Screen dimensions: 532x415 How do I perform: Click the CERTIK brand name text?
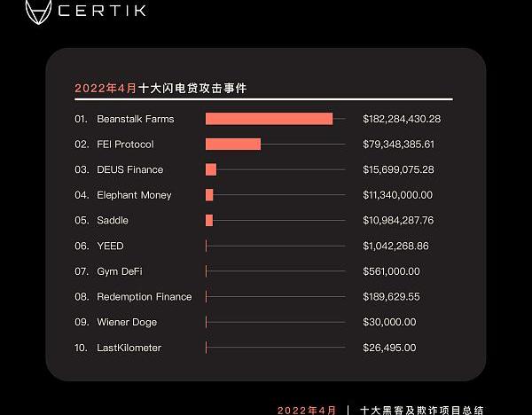click(103, 11)
